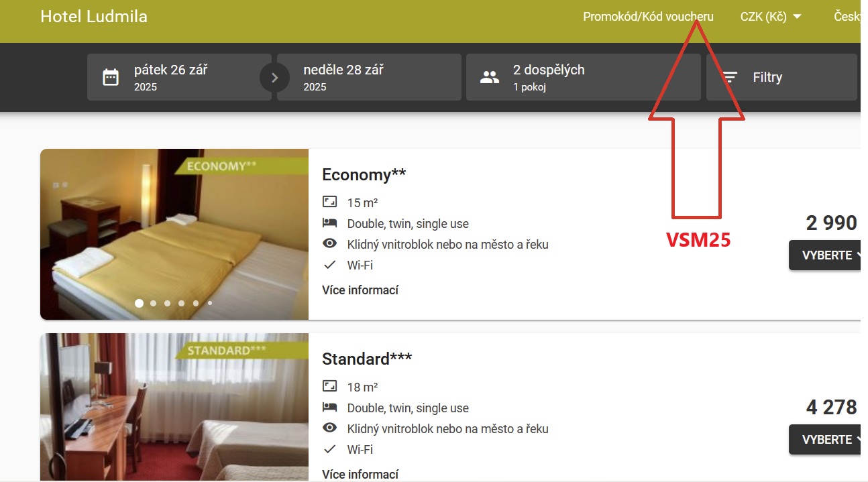Click the Economy** room heading

364,175
